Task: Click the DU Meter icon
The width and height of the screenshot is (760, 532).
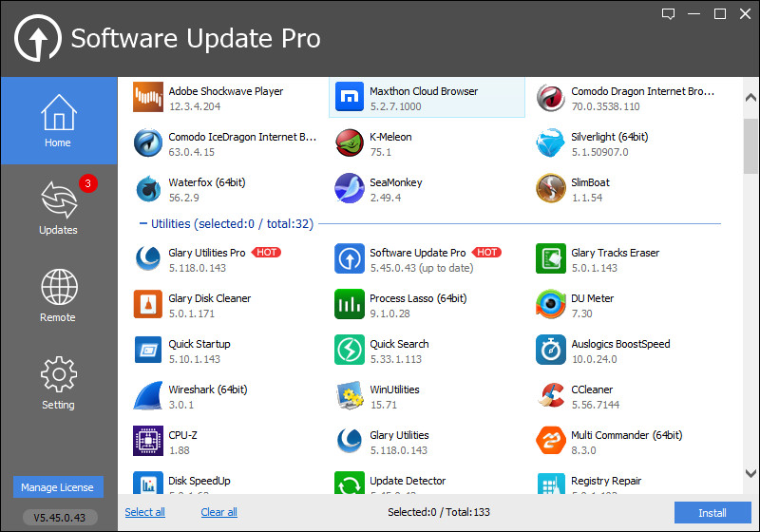Action: (551, 304)
